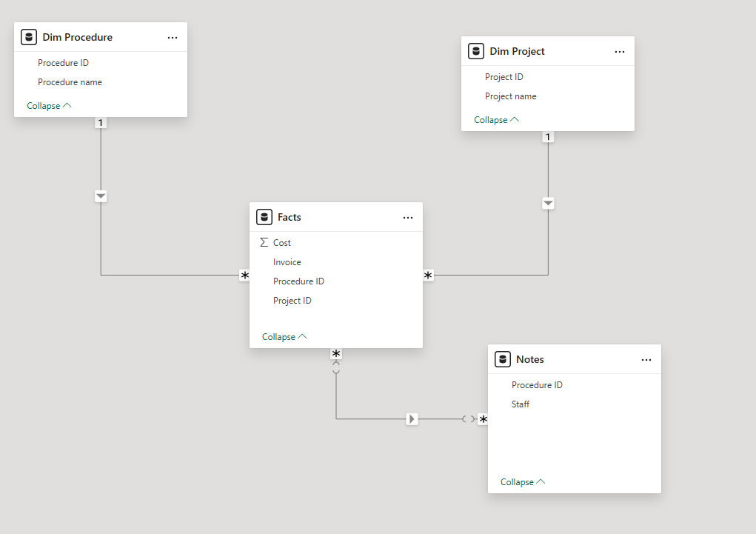Click the Dim Procedure table database icon

(29, 37)
